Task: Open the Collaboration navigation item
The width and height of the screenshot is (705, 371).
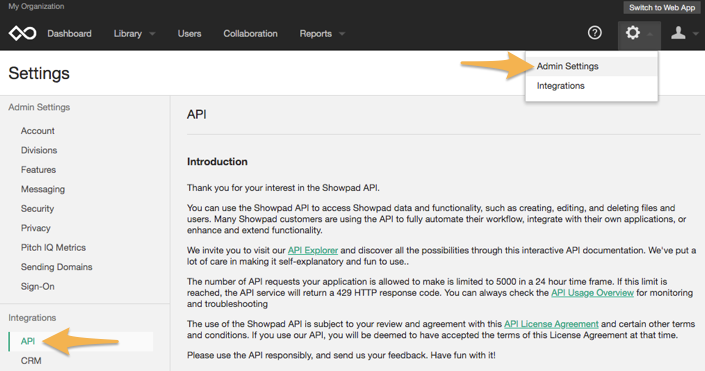Action: [250, 34]
